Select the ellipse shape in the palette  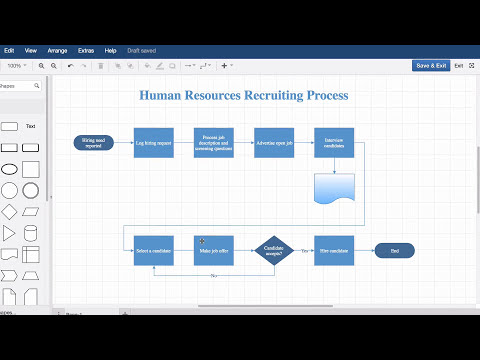pyautogui.click(x=9, y=169)
